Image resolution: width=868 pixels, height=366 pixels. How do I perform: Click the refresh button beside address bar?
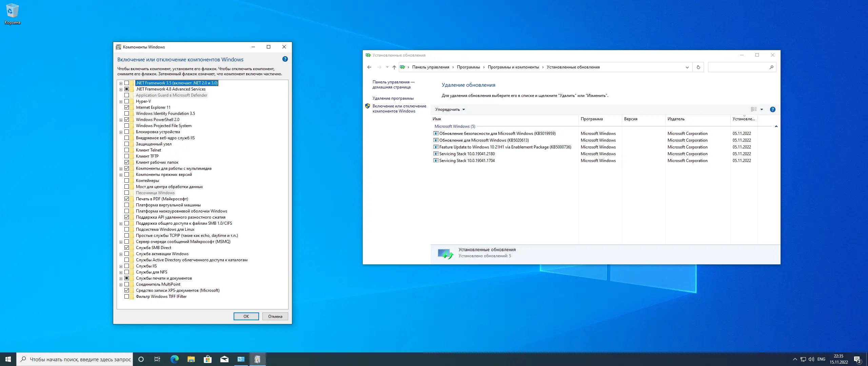[x=698, y=67]
